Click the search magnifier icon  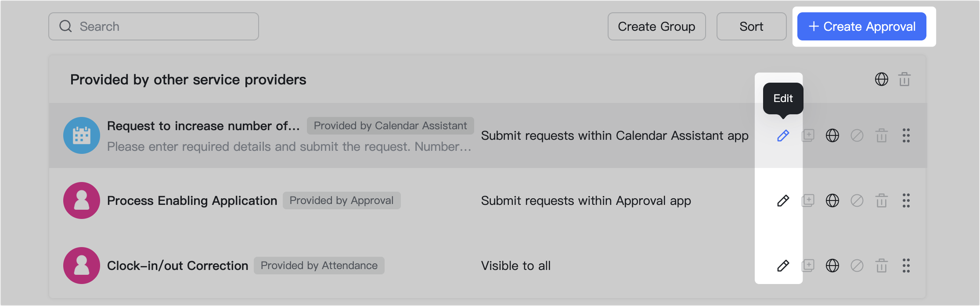coord(65,26)
